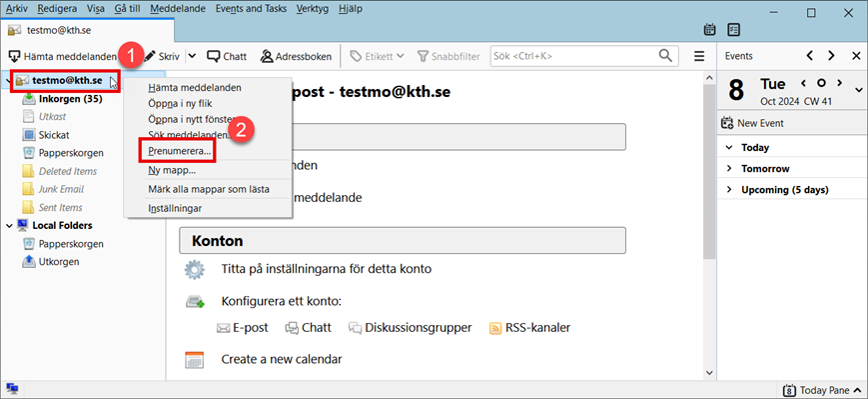Screen dimensions: 868x399
Task: Set up Diskussionsgrupper account
Action: pyautogui.click(x=411, y=328)
